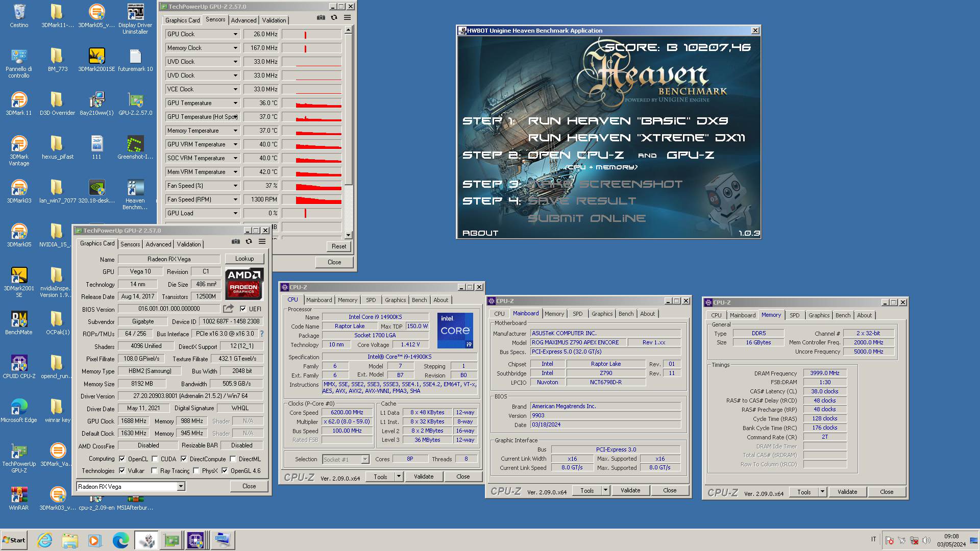Screen dimensions: 980x551
Task: Click the volume icon in system tray
Action: click(926, 540)
